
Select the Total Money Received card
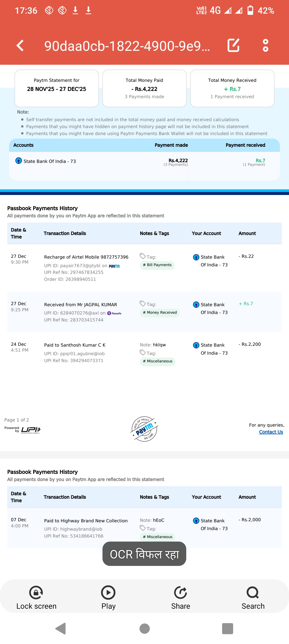click(x=232, y=88)
